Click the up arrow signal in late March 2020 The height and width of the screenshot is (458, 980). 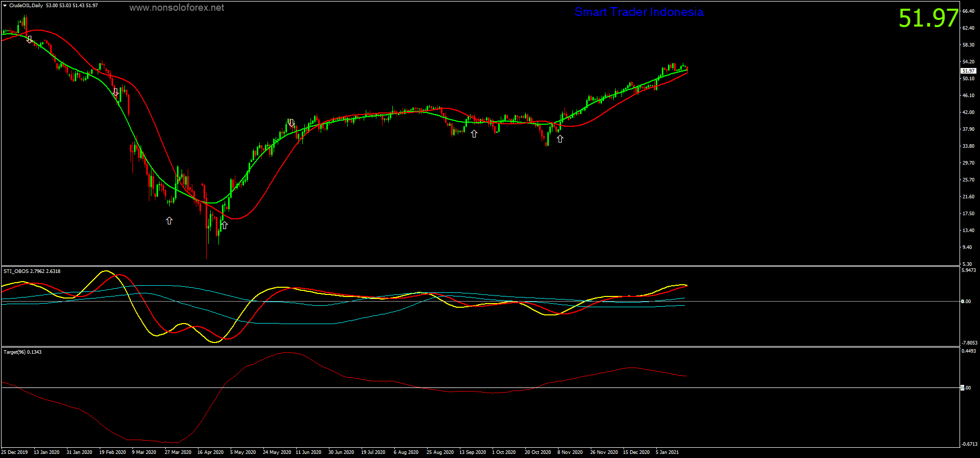point(169,220)
